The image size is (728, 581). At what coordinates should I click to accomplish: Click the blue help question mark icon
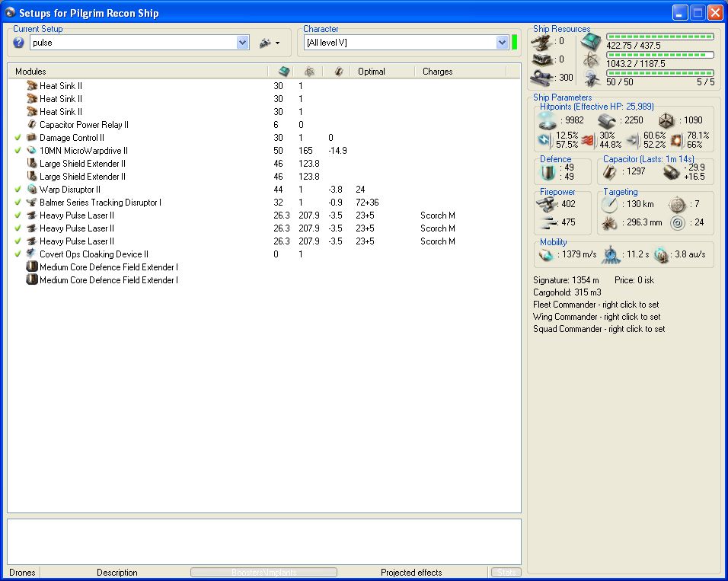click(x=18, y=43)
